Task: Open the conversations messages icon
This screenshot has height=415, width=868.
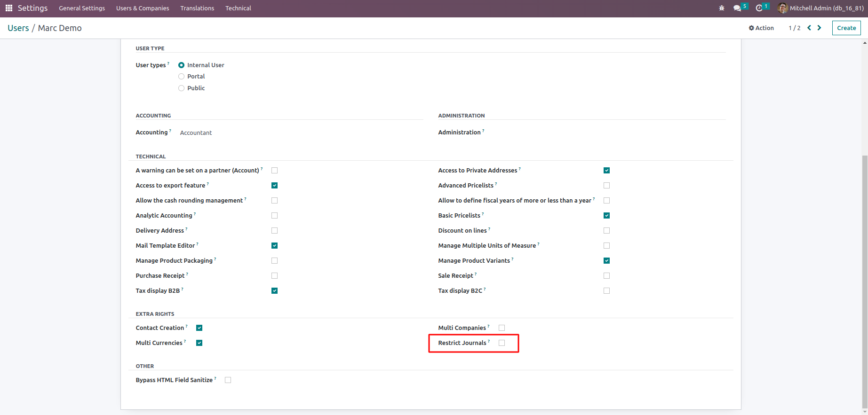Action: 737,8
